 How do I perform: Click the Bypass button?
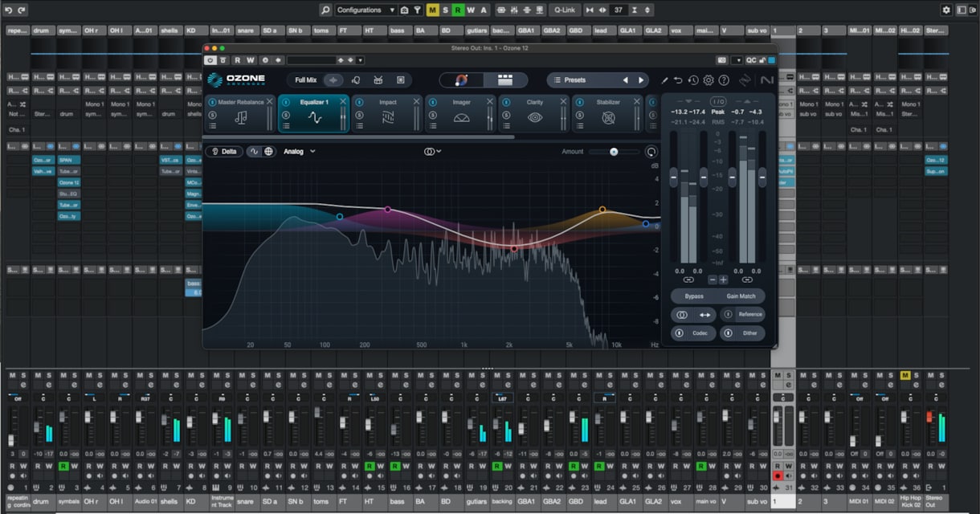[694, 296]
